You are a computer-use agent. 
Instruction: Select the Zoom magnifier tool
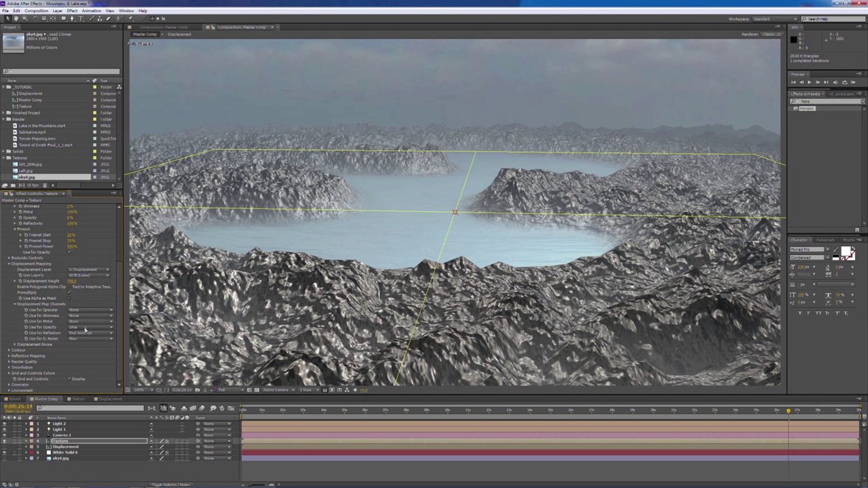[25, 18]
